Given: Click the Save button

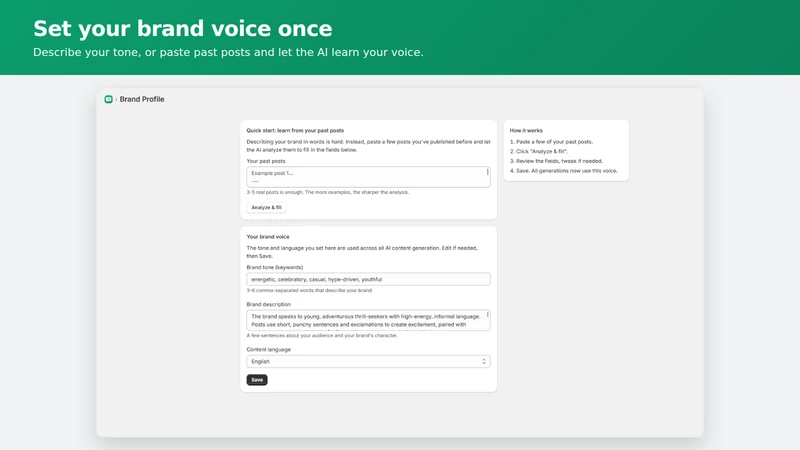Looking at the screenshot, I should pyautogui.click(x=257, y=380).
